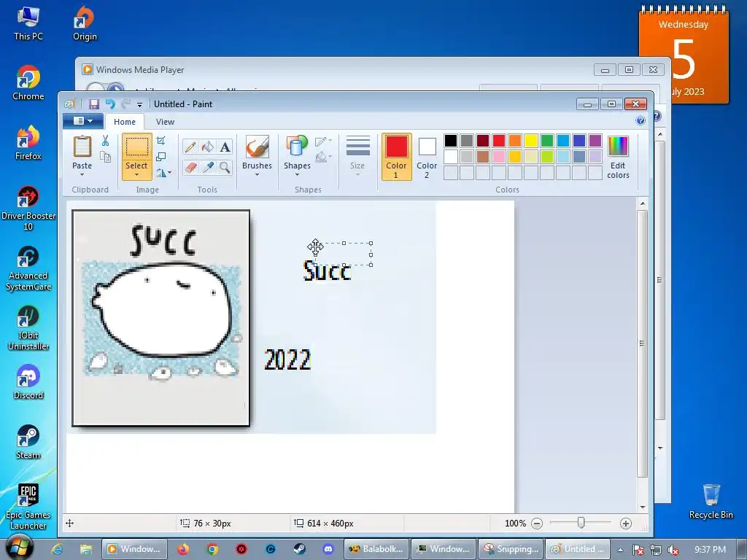The image size is (747, 560).
Task: Select the Pencil tool in Paint
Action: point(190,147)
